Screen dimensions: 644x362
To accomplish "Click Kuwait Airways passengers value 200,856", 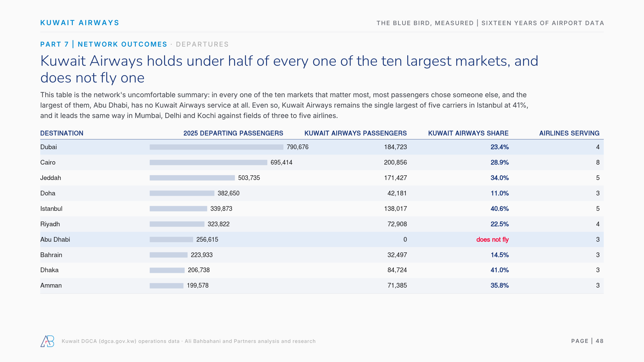I will 395,163.
